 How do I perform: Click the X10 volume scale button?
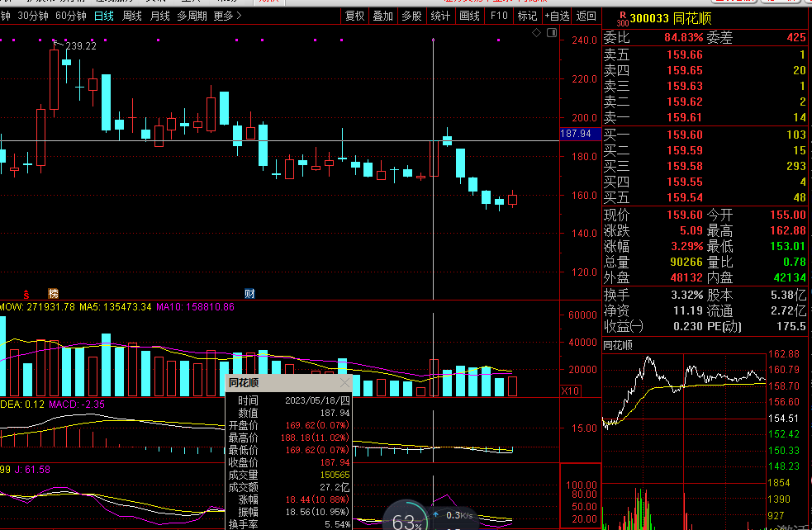tap(570, 390)
